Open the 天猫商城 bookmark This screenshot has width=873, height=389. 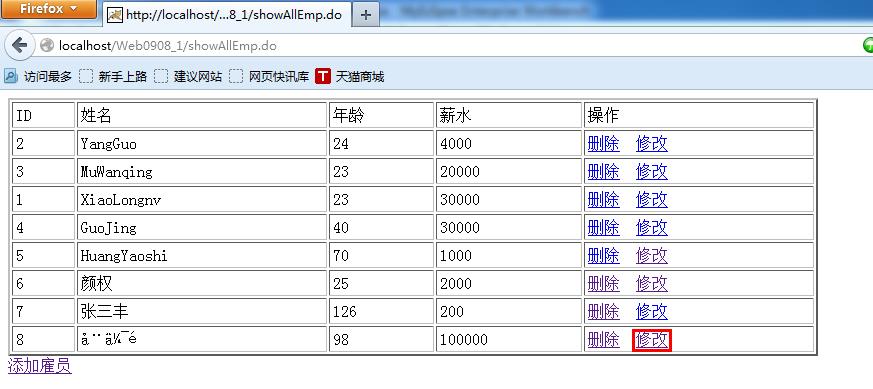[350, 76]
